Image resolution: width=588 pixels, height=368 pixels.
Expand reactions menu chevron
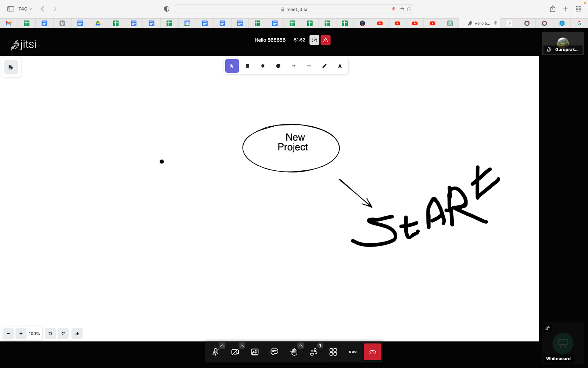301,346
